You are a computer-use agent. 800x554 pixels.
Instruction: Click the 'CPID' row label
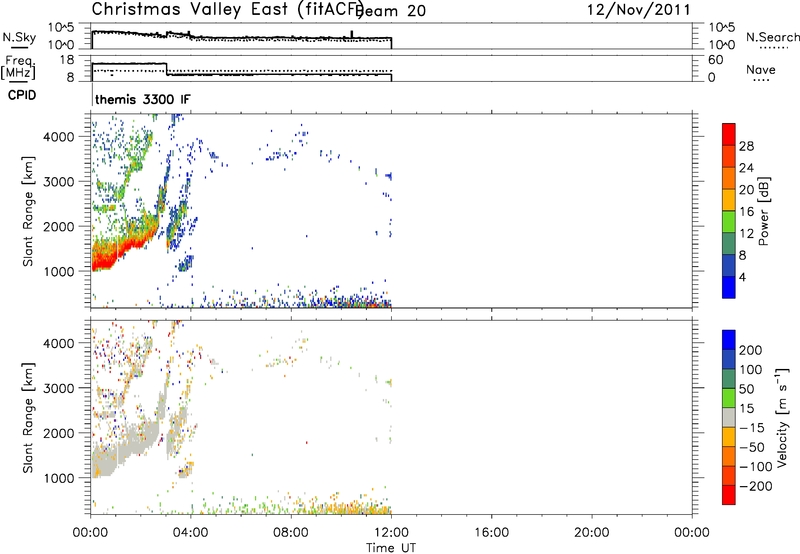(22, 95)
